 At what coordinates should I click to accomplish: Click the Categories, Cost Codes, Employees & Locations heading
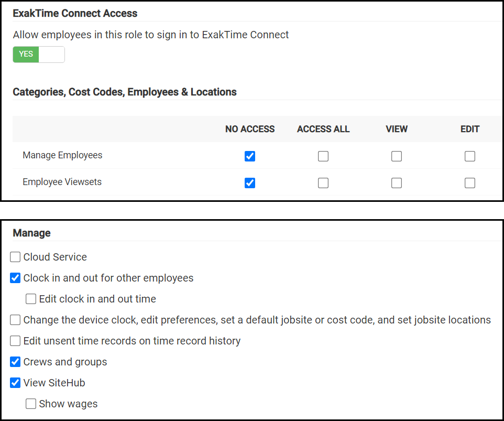pyautogui.click(x=125, y=92)
